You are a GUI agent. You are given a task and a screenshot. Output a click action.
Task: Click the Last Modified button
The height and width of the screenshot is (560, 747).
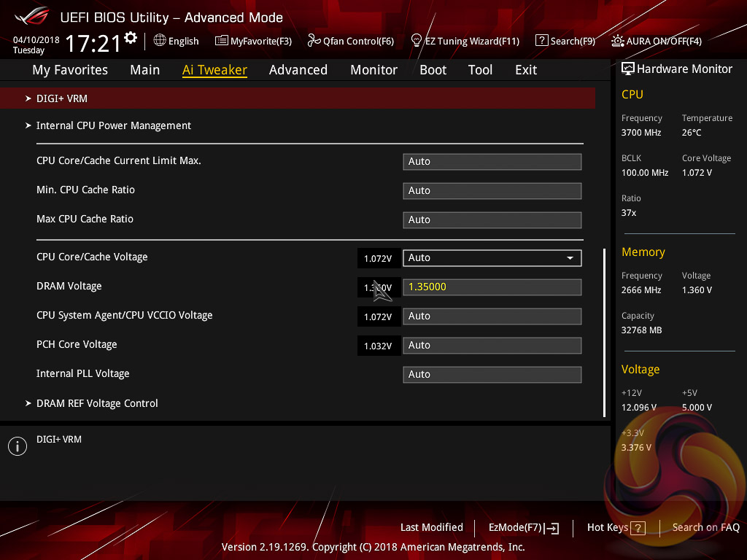click(431, 527)
